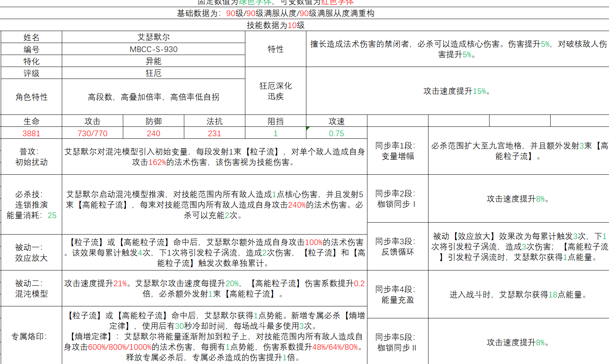Click the 同步率1段: 变量增幅 cell

[x=398, y=151]
